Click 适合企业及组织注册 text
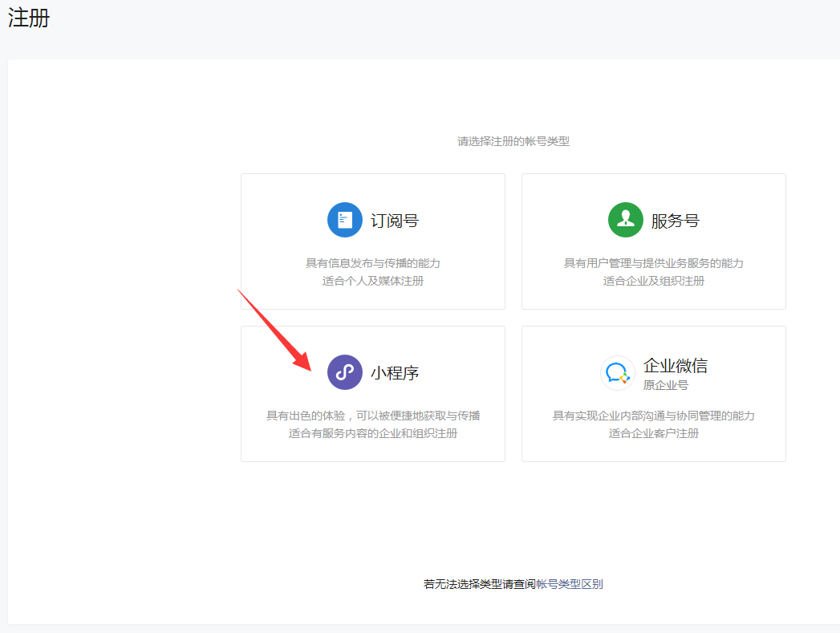 (653, 281)
